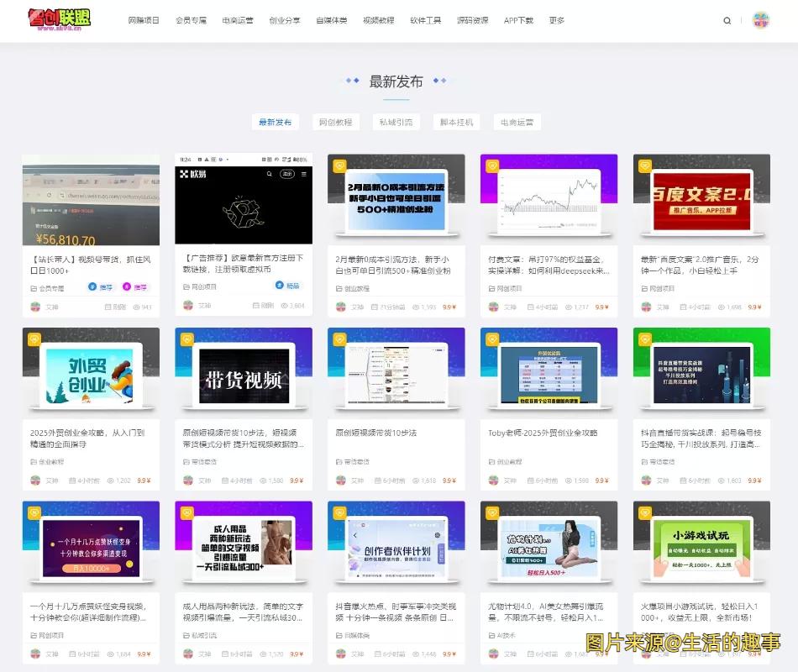Switch to the 脚本挂机 filter tab

(458, 122)
